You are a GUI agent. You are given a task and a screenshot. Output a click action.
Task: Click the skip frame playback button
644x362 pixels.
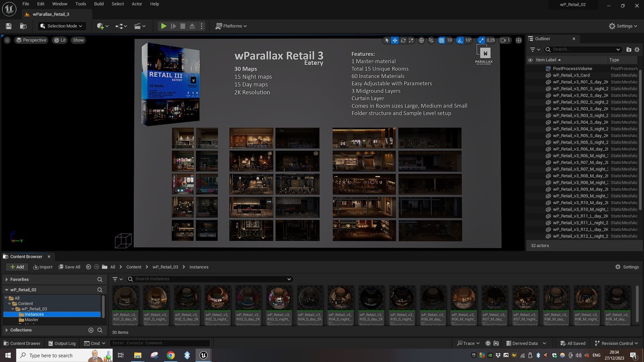pyautogui.click(x=173, y=26)
